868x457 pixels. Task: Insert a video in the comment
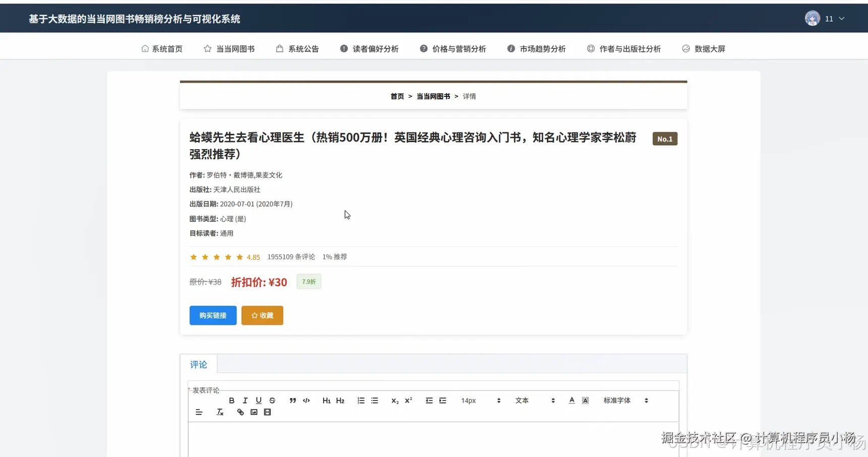point(267,412)
